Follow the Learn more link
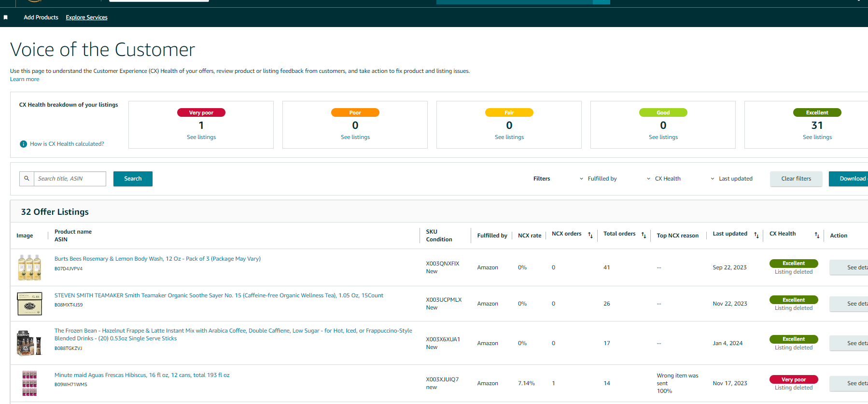This screenshot has width=868, height=404. (25, 79)
